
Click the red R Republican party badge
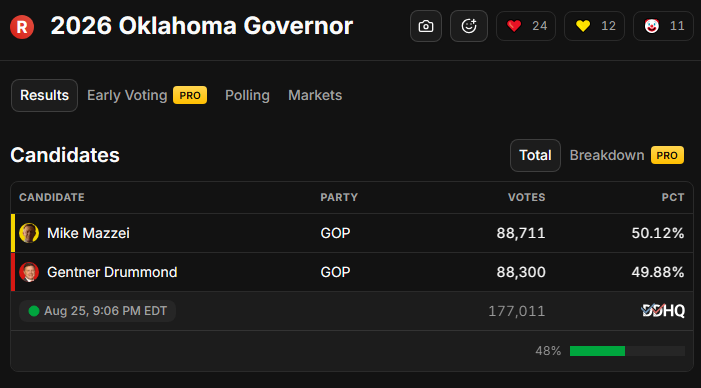coord(22,27)
